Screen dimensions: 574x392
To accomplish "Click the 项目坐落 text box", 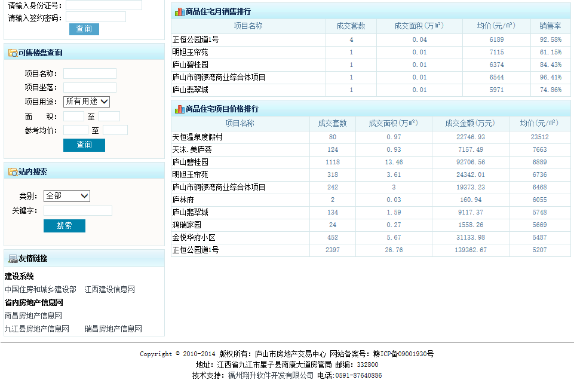I will click(90, 87).
